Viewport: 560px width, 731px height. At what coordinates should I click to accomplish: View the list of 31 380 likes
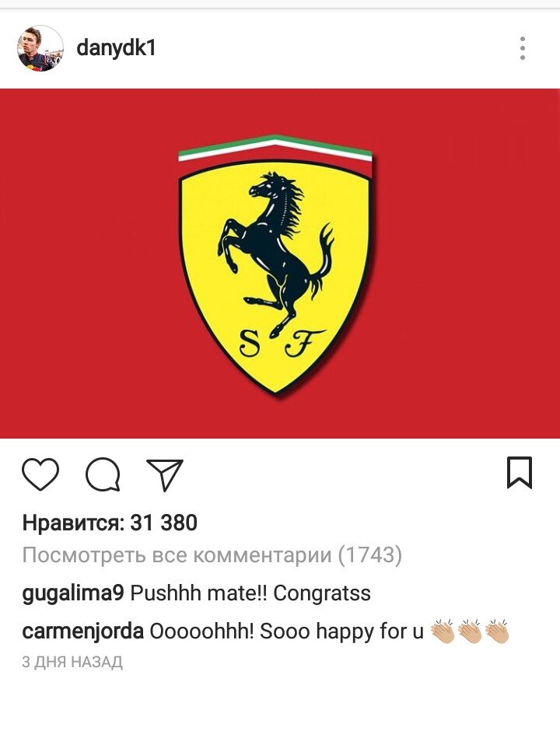click(110, 523)
